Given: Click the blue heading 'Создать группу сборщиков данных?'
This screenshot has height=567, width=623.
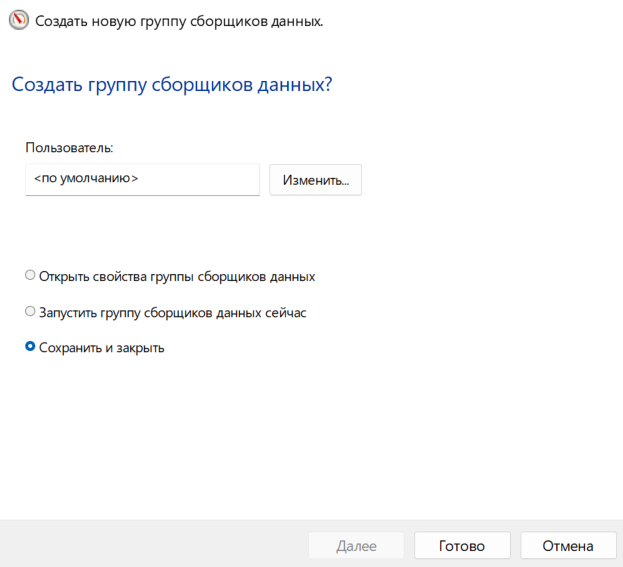Looking at the screenshot, I should coord(172,85).
